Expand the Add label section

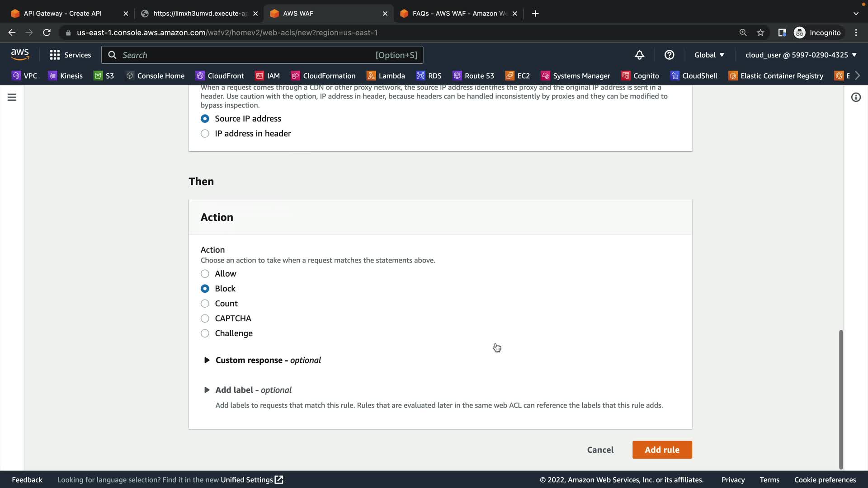click(x=207, y=390)
